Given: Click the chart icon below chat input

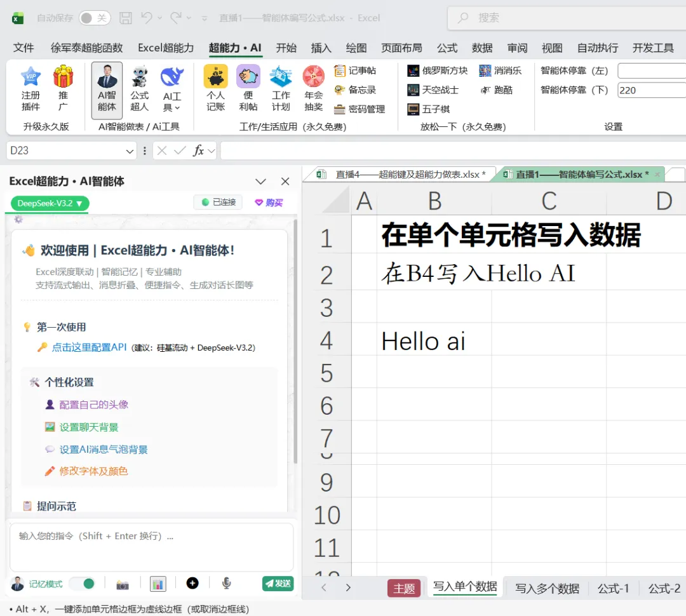Looking at the screenshot, I should pos(158,584).
